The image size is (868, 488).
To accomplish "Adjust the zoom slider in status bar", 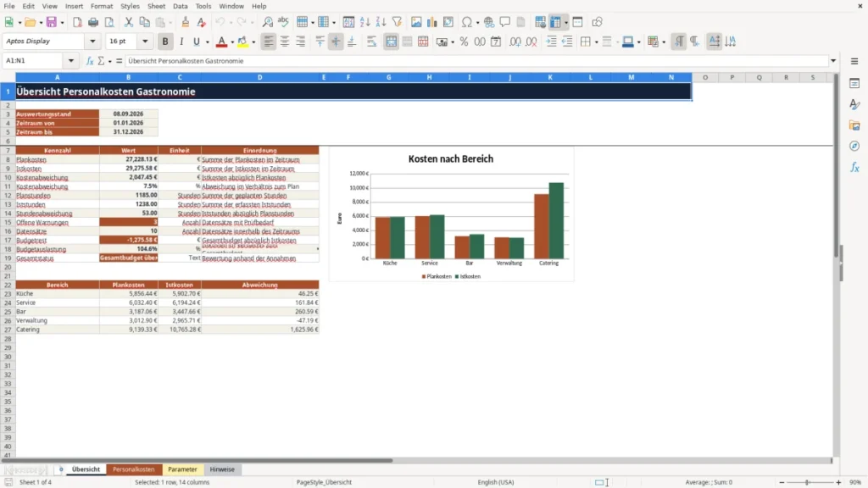I will 807,482.
